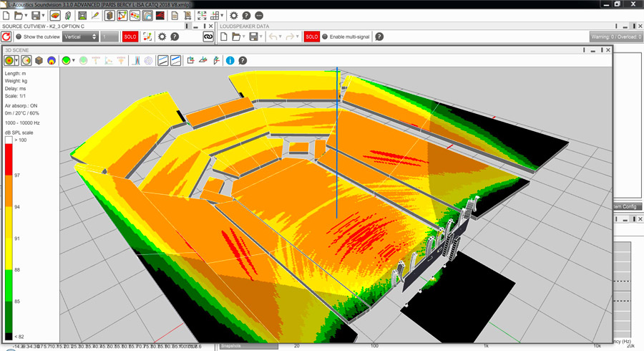Viewport: 644px width, 351px height.
Task: Click the red band of SPL scale
Action: point(9,160)
